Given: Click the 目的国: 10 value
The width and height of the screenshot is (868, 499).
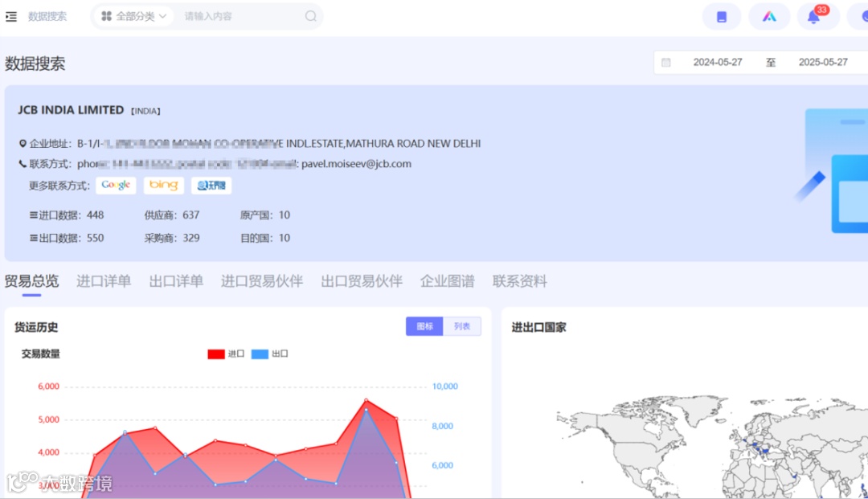Looking at the screenshot, I should click(264, 238).
